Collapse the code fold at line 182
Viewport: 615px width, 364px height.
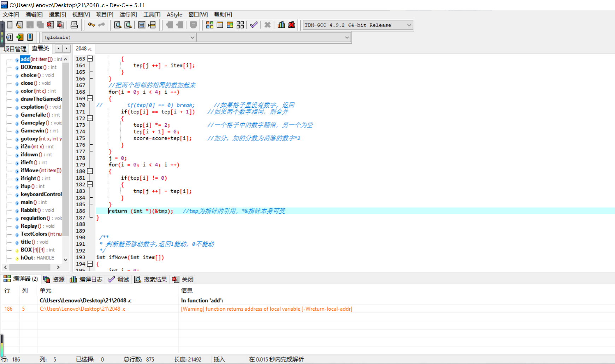pos(90,184)
